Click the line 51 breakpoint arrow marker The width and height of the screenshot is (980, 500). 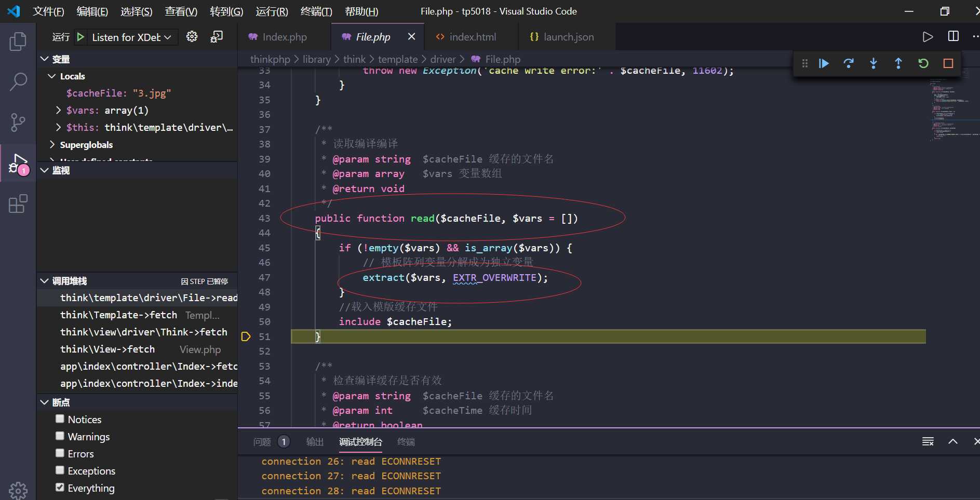click(246, 336)
